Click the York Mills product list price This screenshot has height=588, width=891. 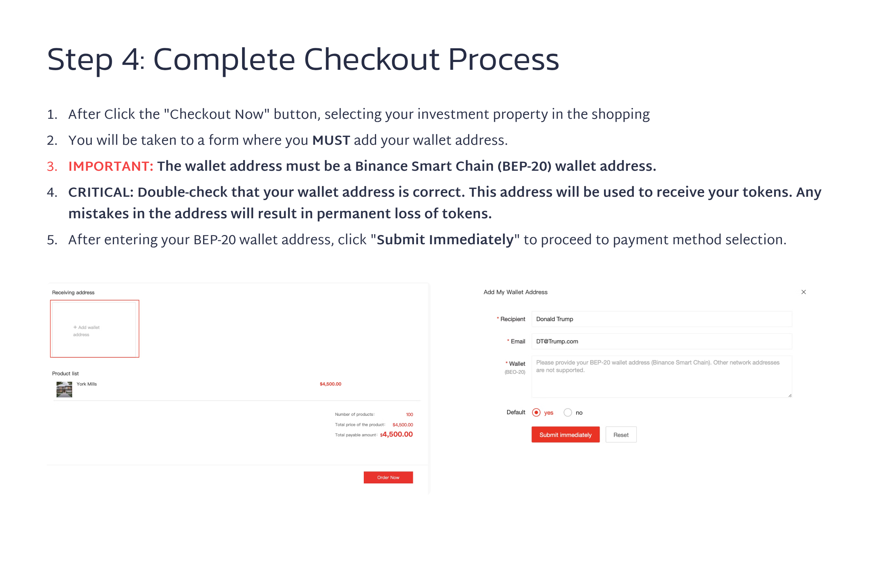coord(330,384)
